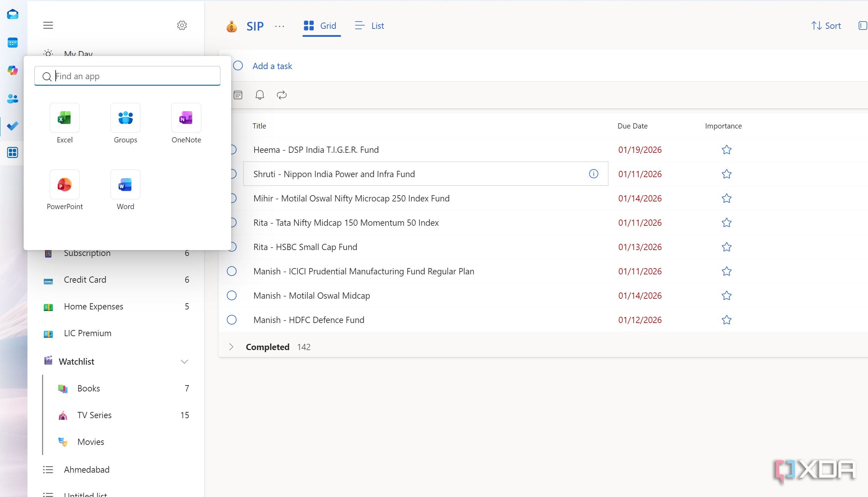Expand the Completed 142 section
Image resolution: width=868 pixels, height=497 pixels.
click(231, 347)
